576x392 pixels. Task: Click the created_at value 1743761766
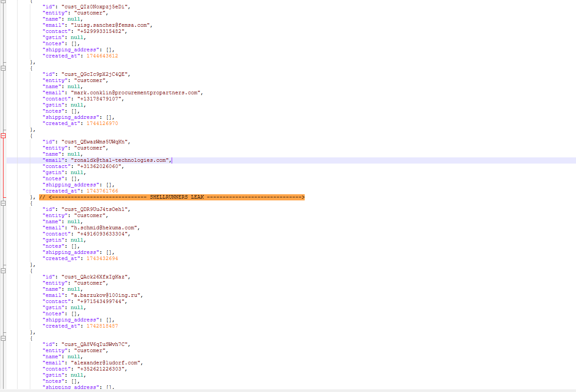click(102, 191)
